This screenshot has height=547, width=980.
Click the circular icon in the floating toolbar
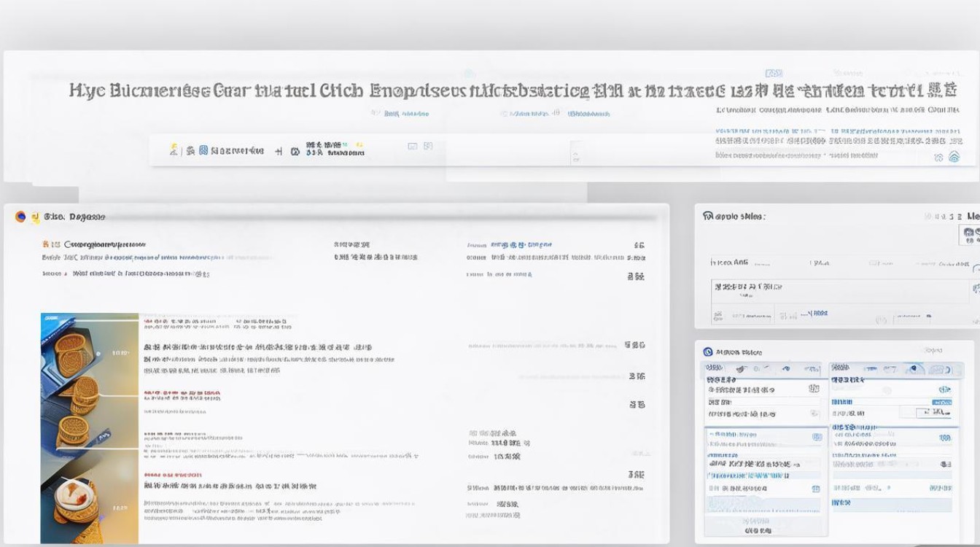click(x=295, y=151)
